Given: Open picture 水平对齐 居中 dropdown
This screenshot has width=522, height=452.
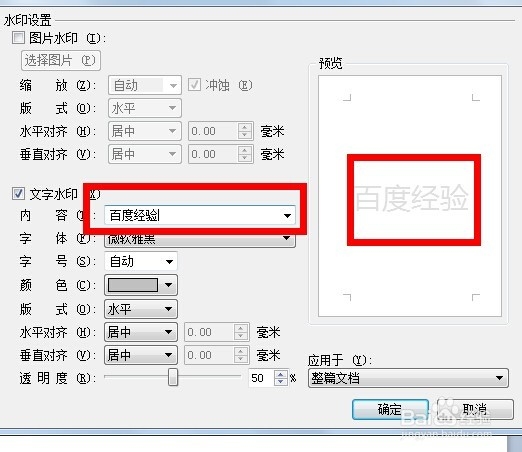Looking at the screenshot, I should [x=145, y=131].
